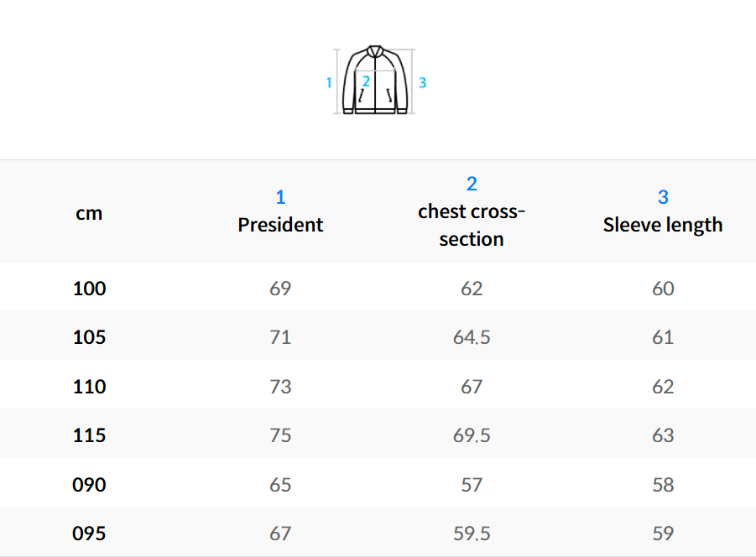756x557 pixels.
Task: Select the size 115 row label
Action: pos(90,435)
